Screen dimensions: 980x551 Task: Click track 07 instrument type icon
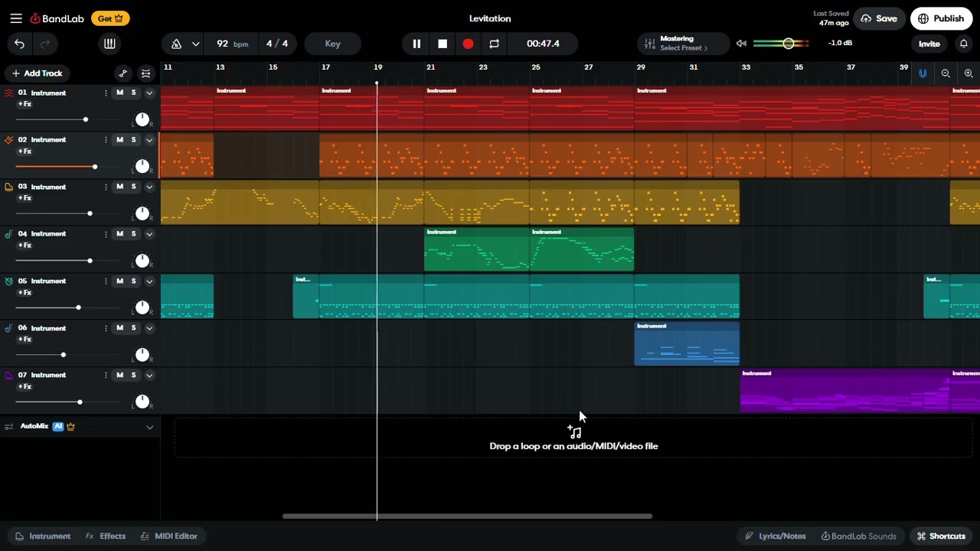coord(8,375)
